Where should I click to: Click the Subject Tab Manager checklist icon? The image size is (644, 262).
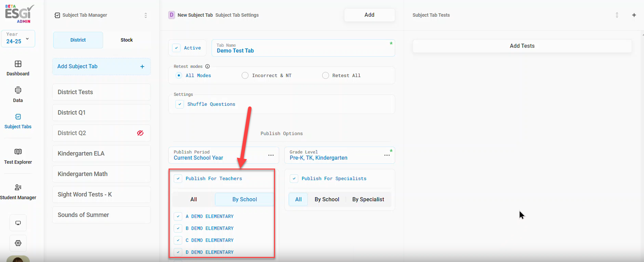(x=57, y=15)
